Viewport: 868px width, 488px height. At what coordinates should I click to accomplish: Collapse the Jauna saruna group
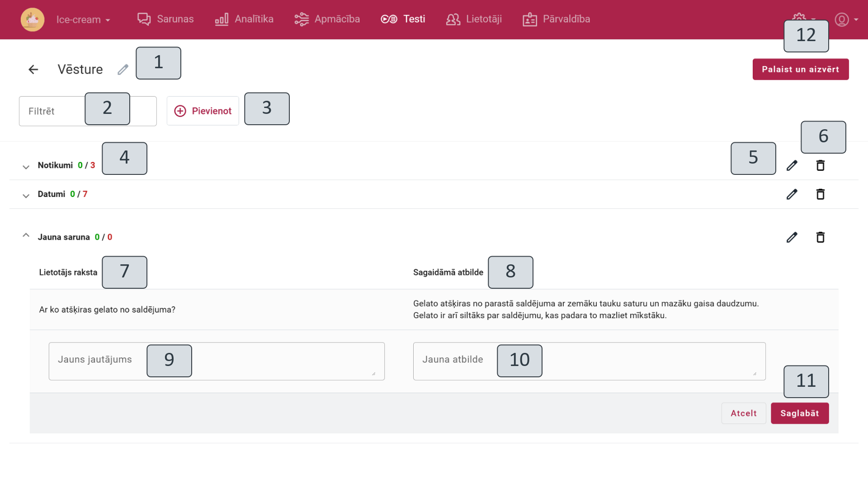pos(26,235)
